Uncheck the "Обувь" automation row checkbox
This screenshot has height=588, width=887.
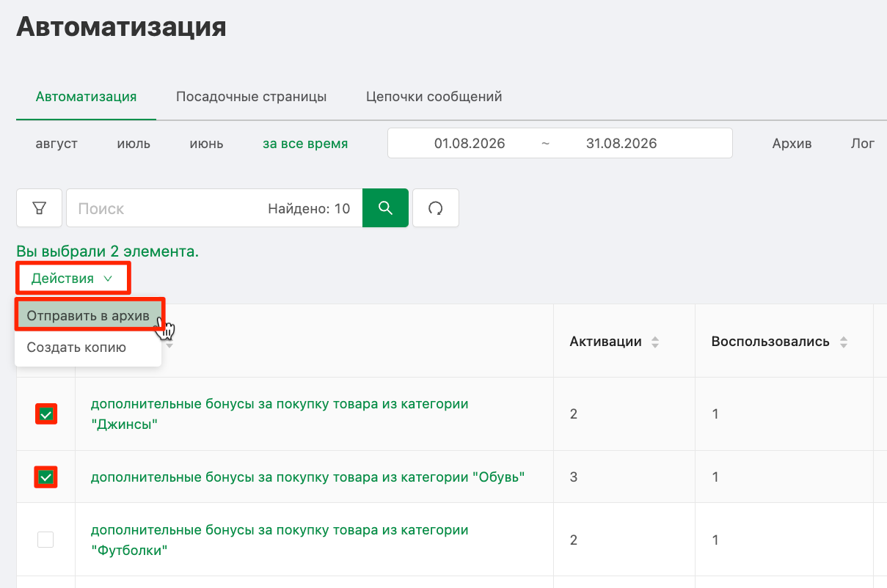45,477
